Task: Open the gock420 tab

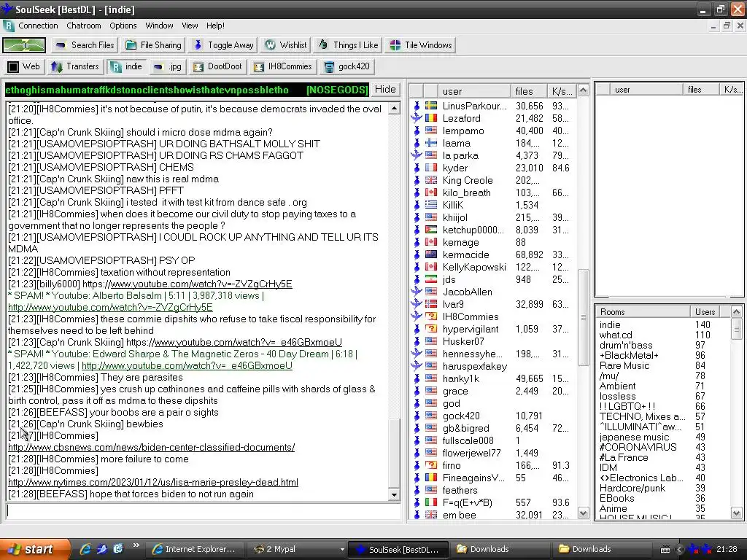Action: click(347, 66)
